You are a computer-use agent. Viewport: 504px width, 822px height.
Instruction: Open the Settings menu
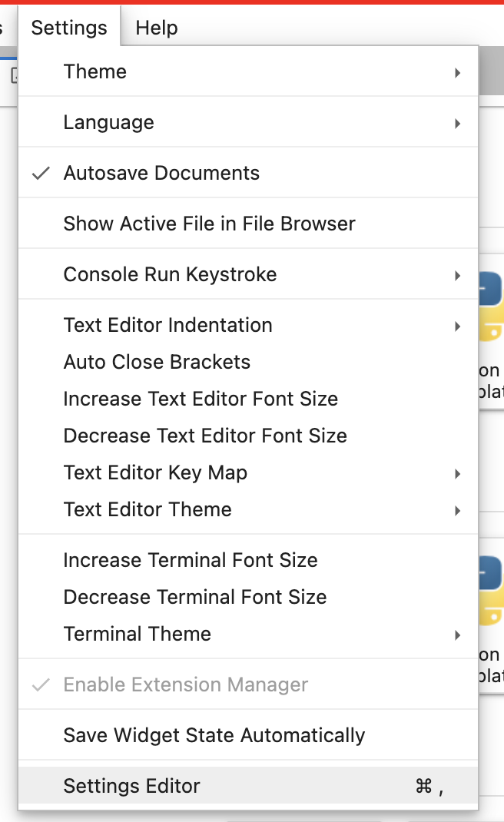tap(69, 27)
